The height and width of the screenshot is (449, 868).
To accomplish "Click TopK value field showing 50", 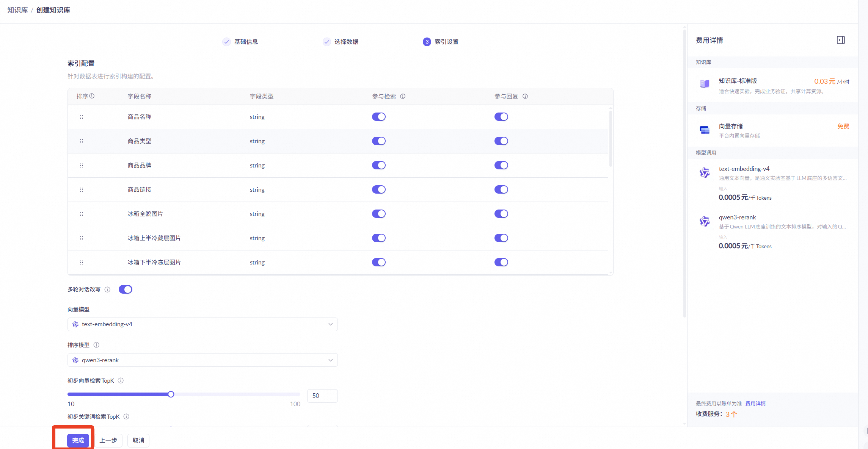I will [322, 396].
